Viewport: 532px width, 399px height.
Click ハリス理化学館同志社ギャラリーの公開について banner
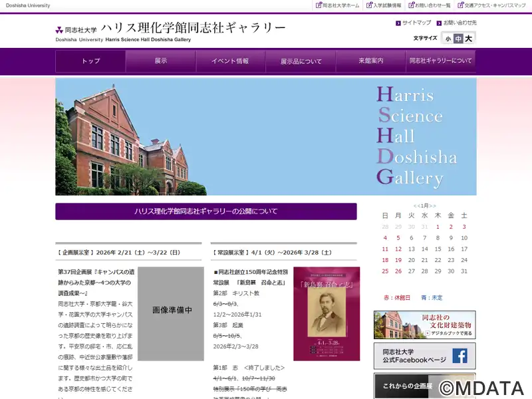pyautogui.click(x=206, y=211)
